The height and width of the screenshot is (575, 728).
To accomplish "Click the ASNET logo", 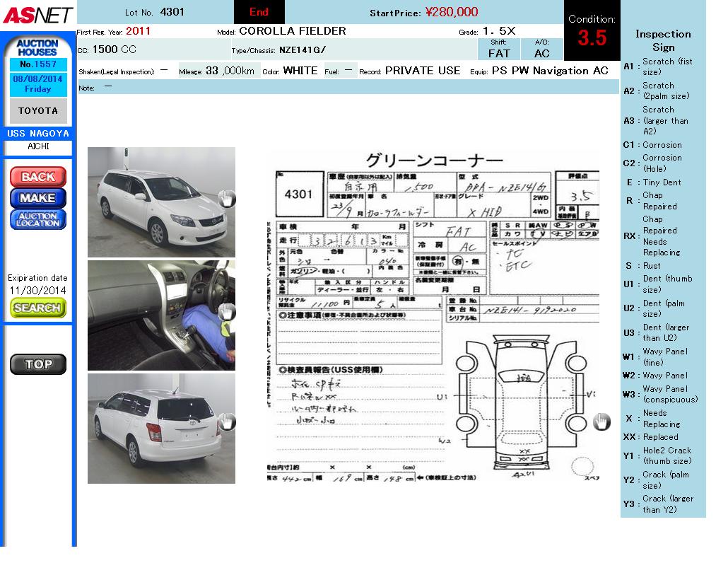I will pos(37,15).
